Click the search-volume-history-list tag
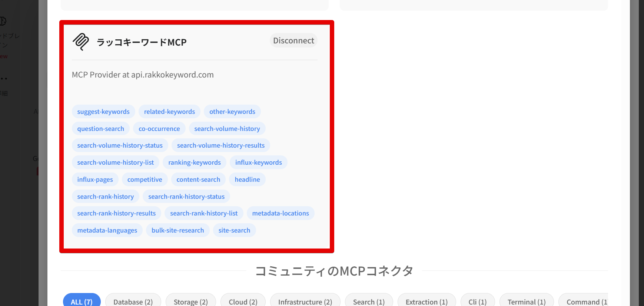The image size is (644, 306). [x=116, y=162]
